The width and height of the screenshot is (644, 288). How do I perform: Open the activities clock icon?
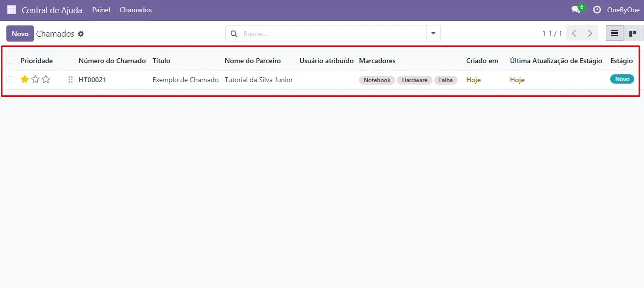596,10
